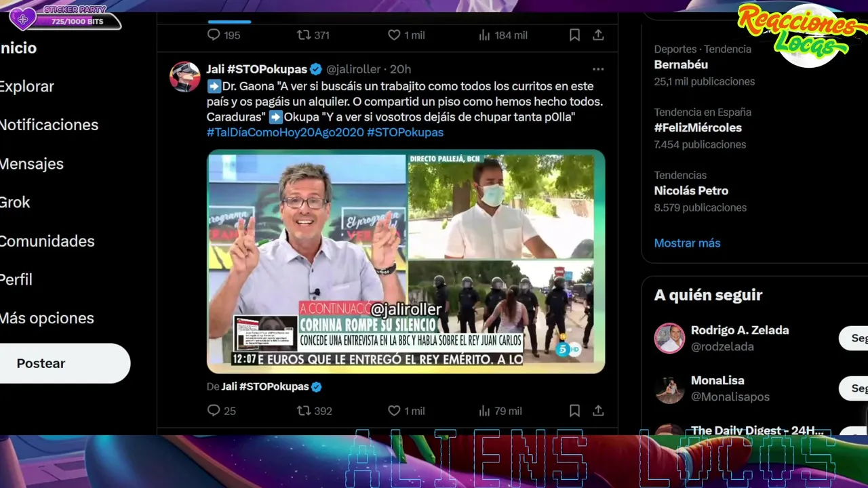Follow Rodrigo A. Zelada

[x=854, y=338]
